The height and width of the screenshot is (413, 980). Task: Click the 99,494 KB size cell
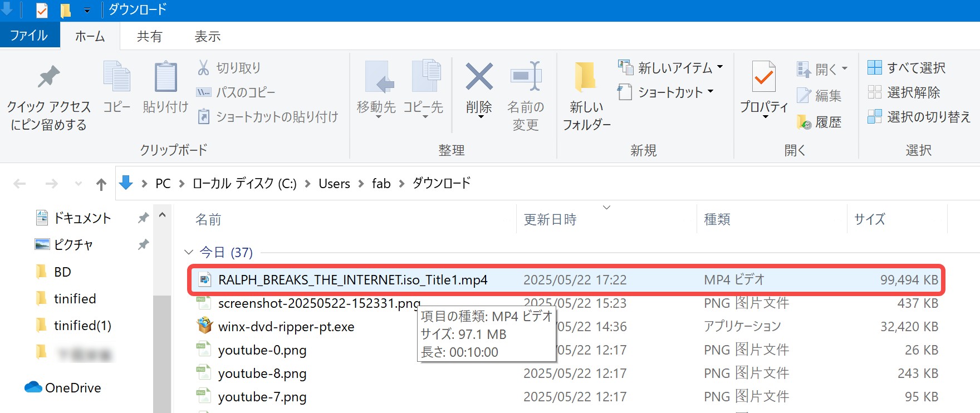[909, 279]
